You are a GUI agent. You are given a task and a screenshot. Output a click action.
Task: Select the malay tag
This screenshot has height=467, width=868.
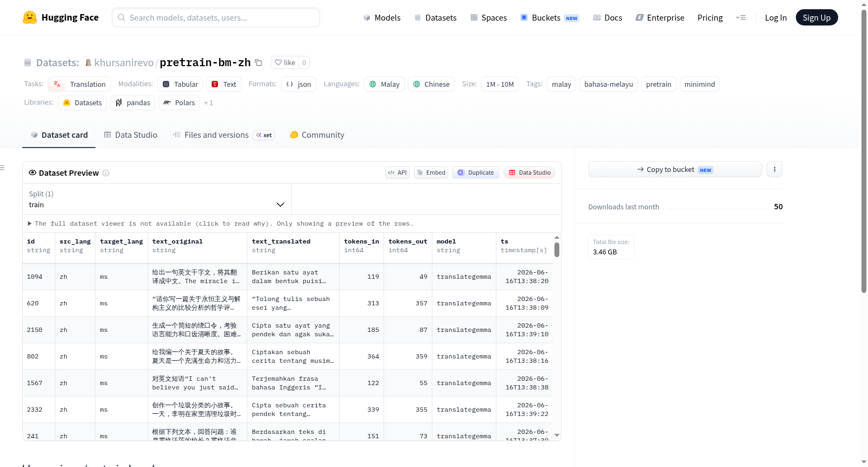click(x=561, y=84)
